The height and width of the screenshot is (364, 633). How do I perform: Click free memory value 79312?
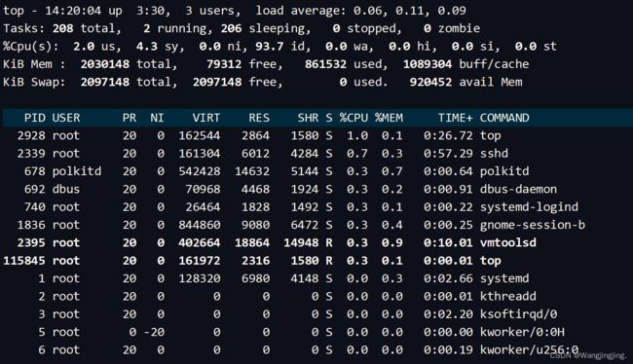tap(224, 64)
